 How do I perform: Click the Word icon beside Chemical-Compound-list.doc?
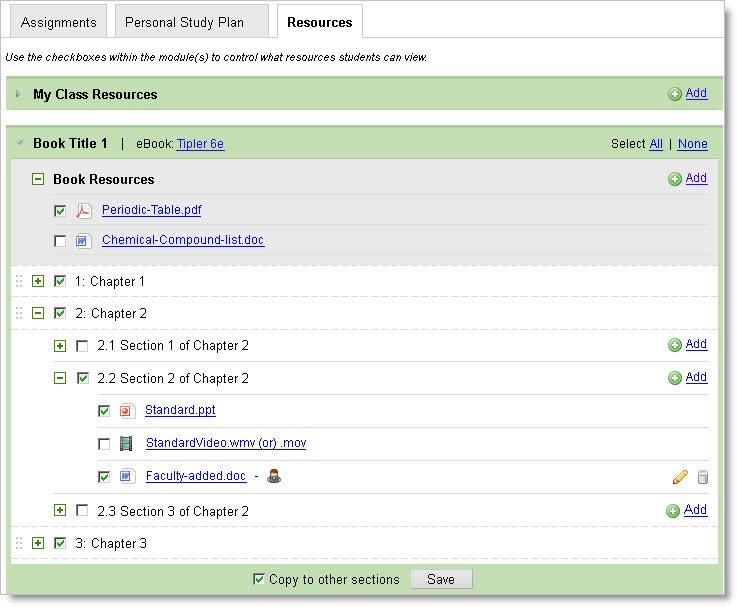point(84,241)
